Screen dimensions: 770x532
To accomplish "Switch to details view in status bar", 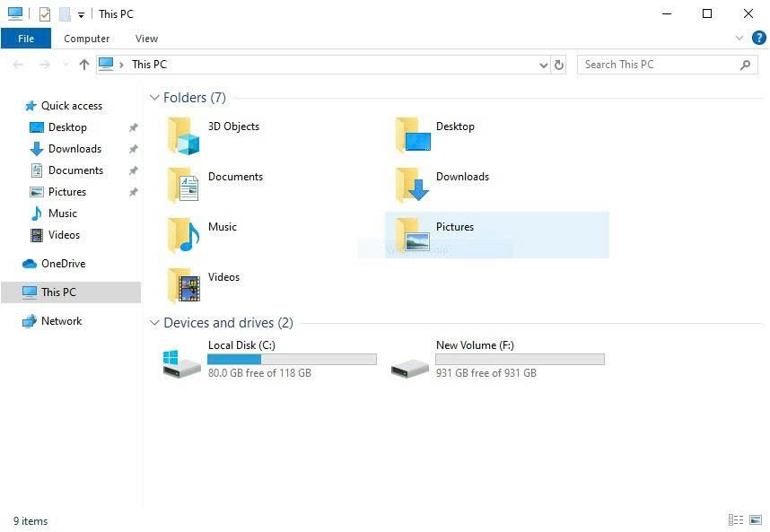I will [736, 520].
